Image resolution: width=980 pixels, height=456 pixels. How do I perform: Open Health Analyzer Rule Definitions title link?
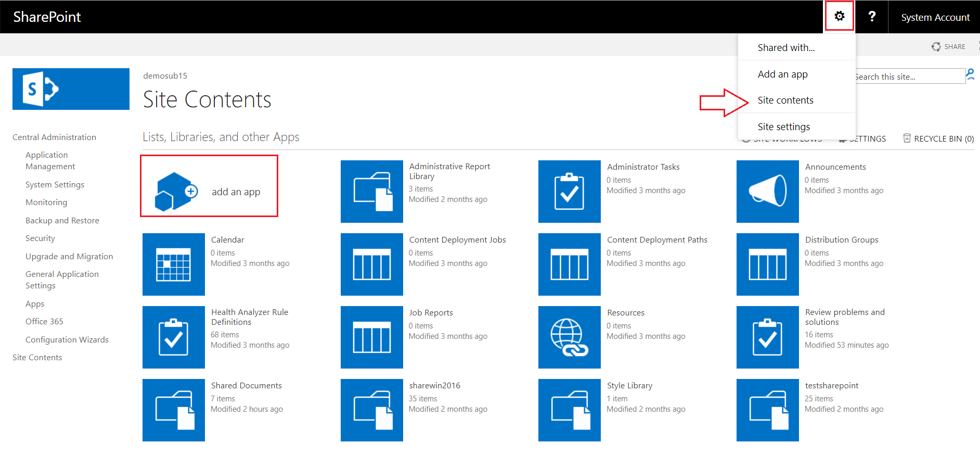(x=250, y=317)
